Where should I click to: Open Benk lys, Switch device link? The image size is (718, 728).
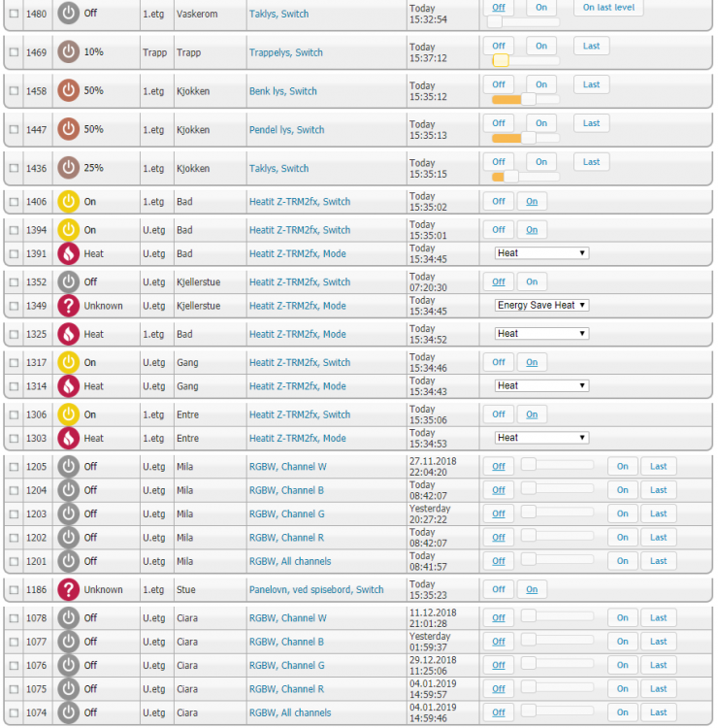(x=283, y=91)
